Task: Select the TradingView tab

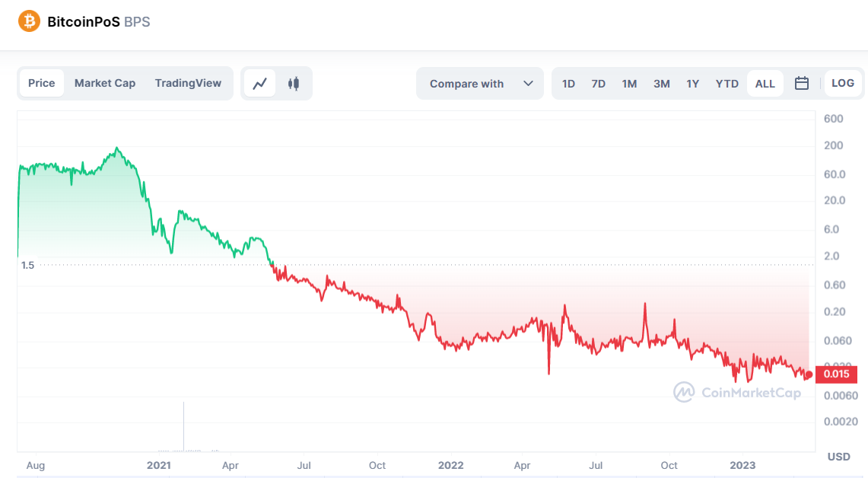Action: pos(188,83)
